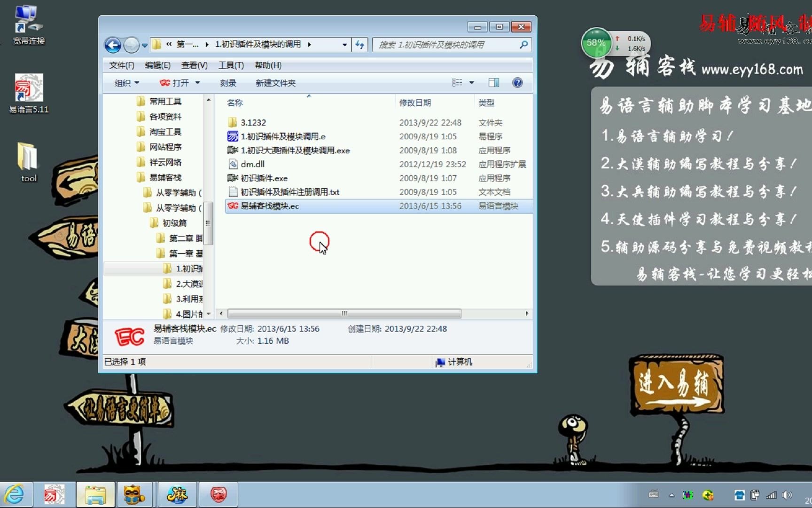Sort by 类型 column header
This screenshot has width=812, height=508.
[x=486, y=103]
